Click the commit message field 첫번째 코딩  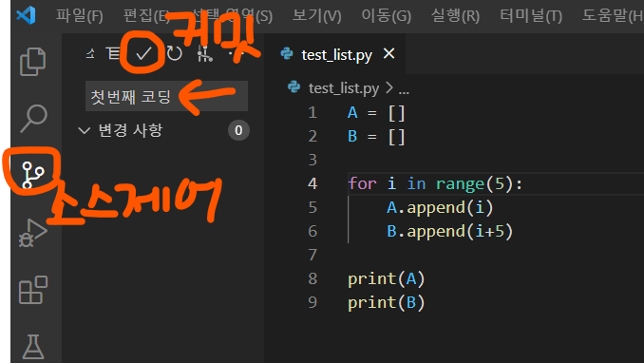point(166,96)
